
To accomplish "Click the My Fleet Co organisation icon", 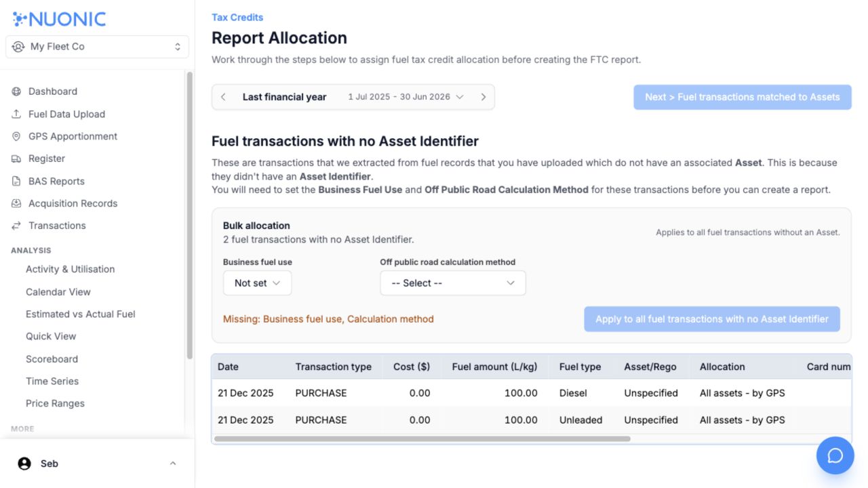I will 18,47.
